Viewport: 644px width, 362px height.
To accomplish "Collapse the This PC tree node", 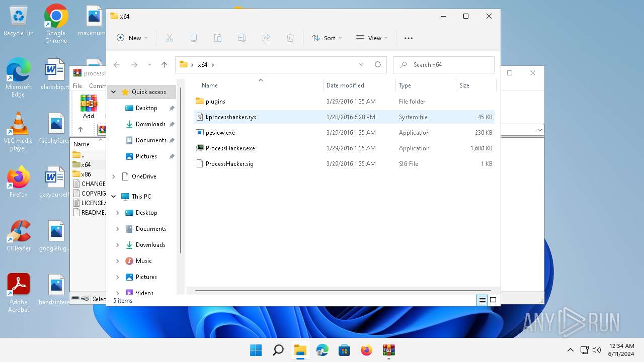I will (114, 197).
